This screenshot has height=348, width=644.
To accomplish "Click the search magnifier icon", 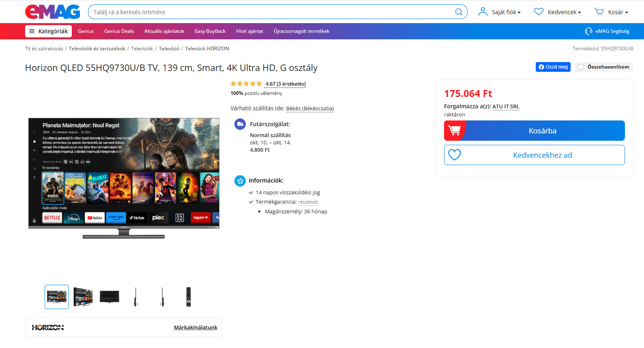I will 459,12.
